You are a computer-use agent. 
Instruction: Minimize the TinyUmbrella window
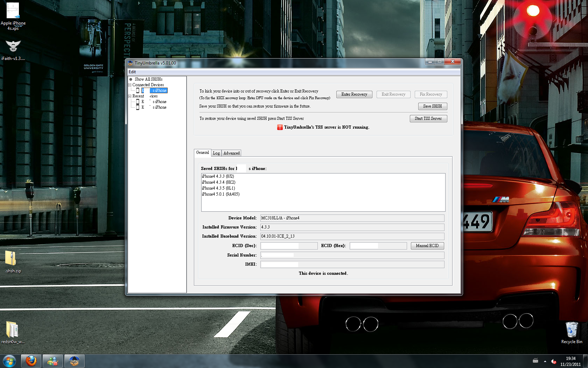[x=430, y=62]
